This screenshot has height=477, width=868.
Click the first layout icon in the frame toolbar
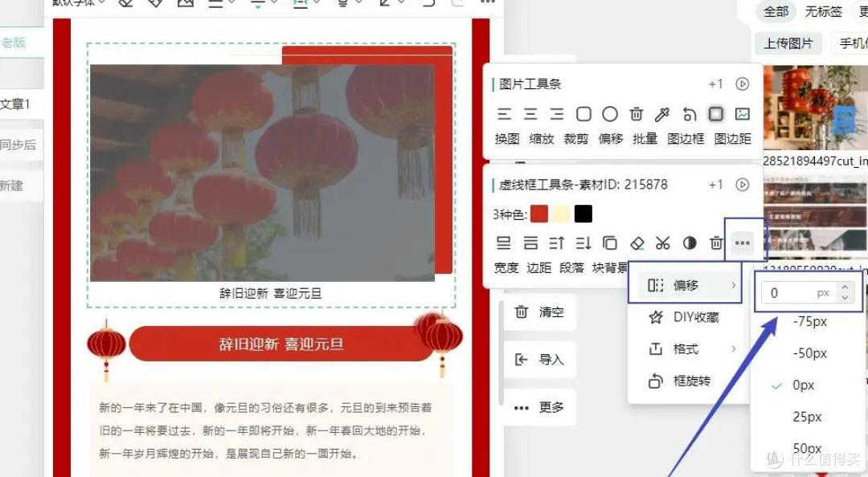tap(504, 243)
